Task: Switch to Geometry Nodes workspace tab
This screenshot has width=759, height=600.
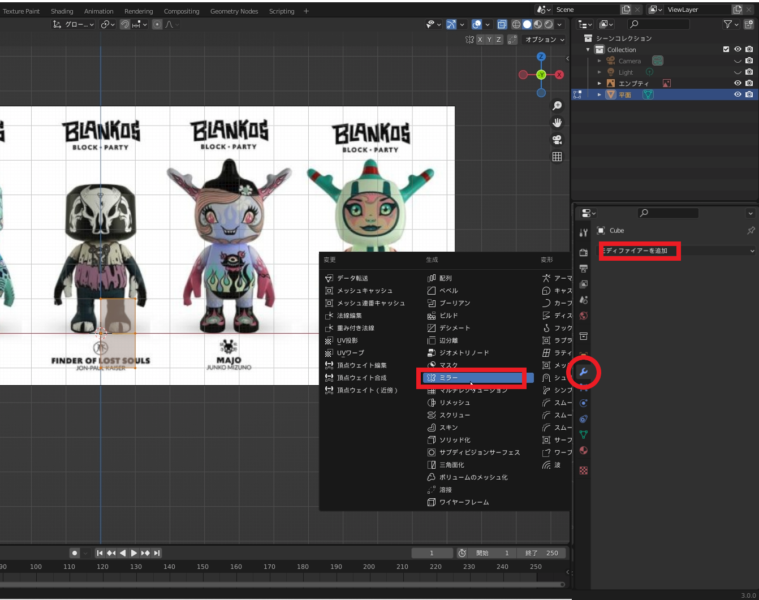Action: point(234,11)
